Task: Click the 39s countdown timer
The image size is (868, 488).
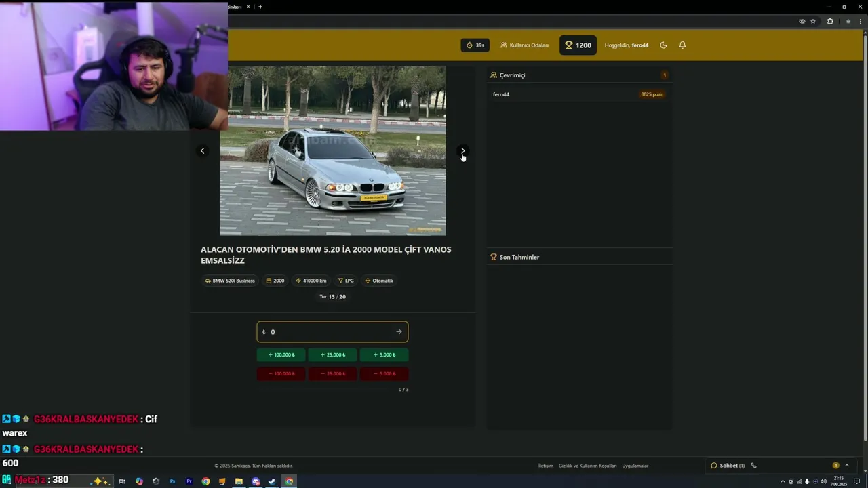Action: click(x=475, y=45)
